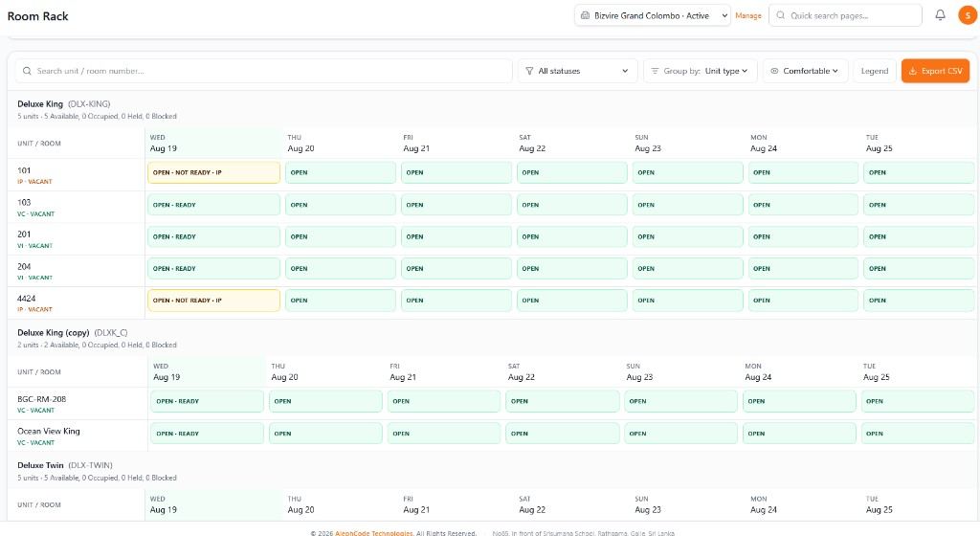Click 'IP · VACANT' status under room 101
Viewport: 980px width, 536px height.
coord(34,182)
